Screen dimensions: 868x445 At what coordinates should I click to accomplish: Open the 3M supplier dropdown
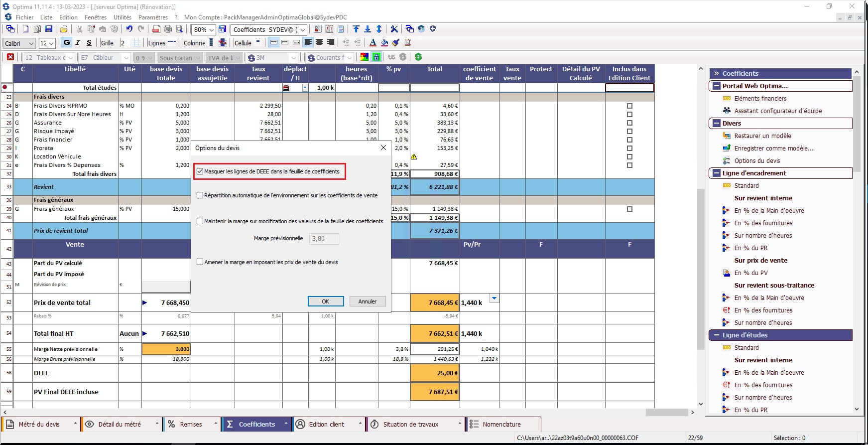pyautogui.click(x=294, y=58)
